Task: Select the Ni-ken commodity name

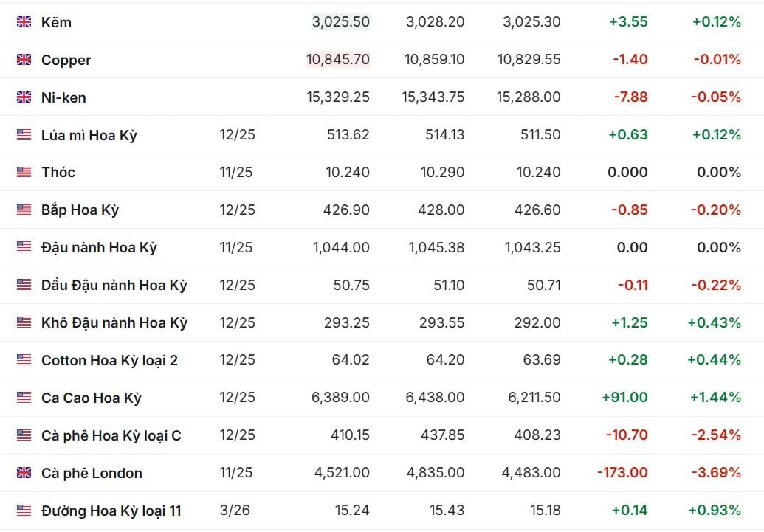Action: coord(63,97)
